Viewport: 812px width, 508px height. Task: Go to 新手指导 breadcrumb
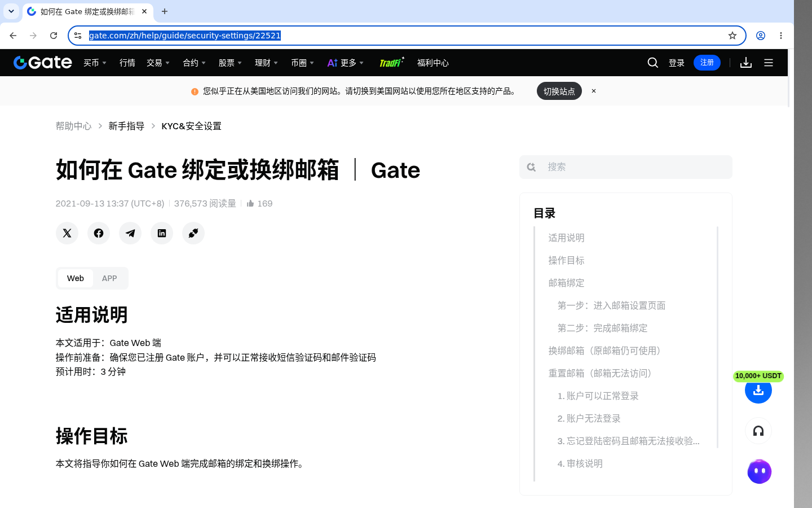pos(126,126)
